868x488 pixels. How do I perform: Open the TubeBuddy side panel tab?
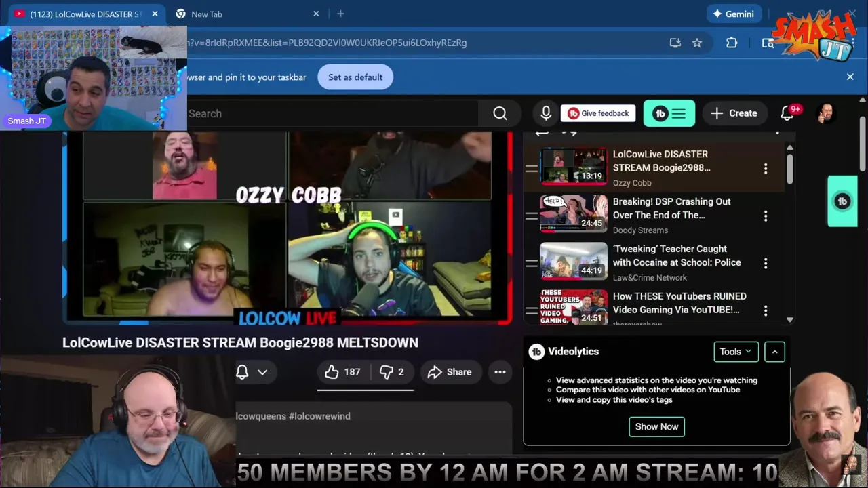pyautogui.click(x=842, y=201)
